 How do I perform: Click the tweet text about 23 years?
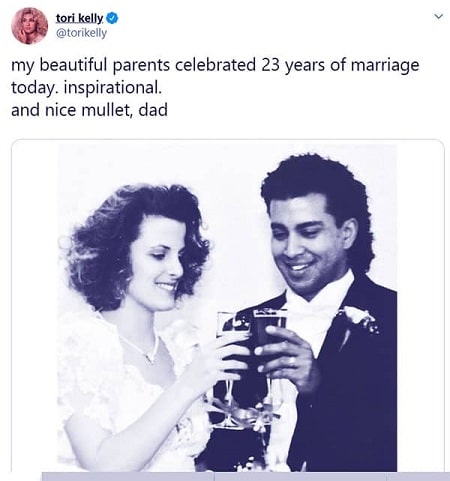tap(215, 87)
